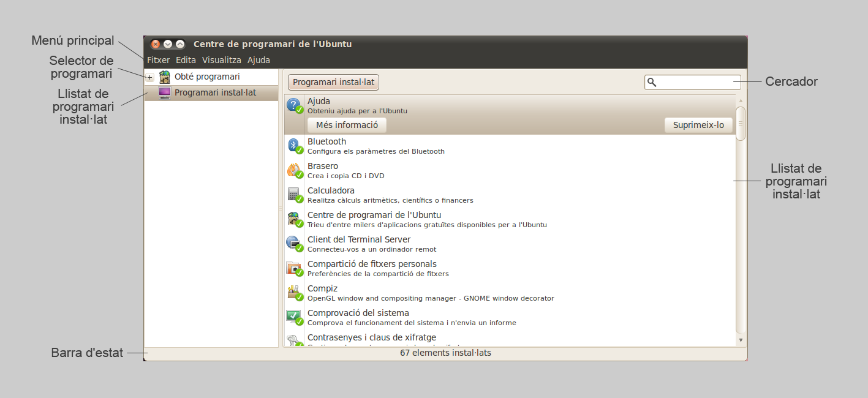The image size is (868, 398).
Task: Open the Fitxer menu
Action: 158,60
